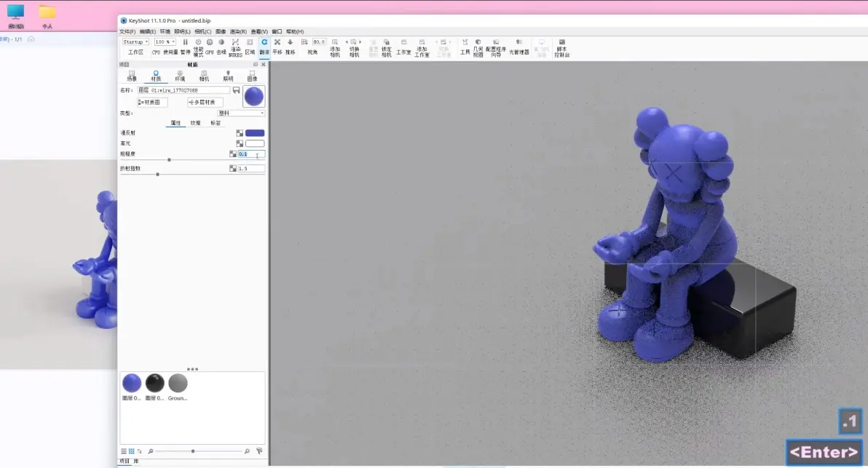868x468 pixels.
Task: Switch to the 图像 (Image) project tab
Action: (x=252, y=76)
